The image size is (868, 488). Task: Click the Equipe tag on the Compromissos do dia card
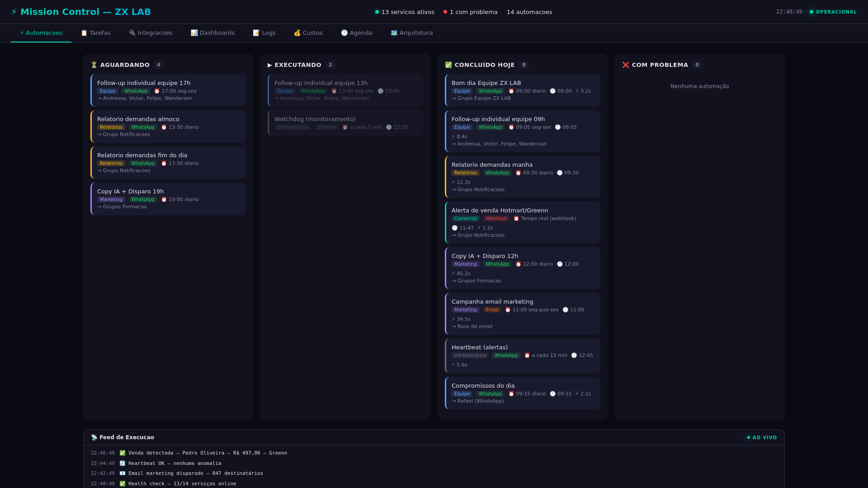pos(462,394)
